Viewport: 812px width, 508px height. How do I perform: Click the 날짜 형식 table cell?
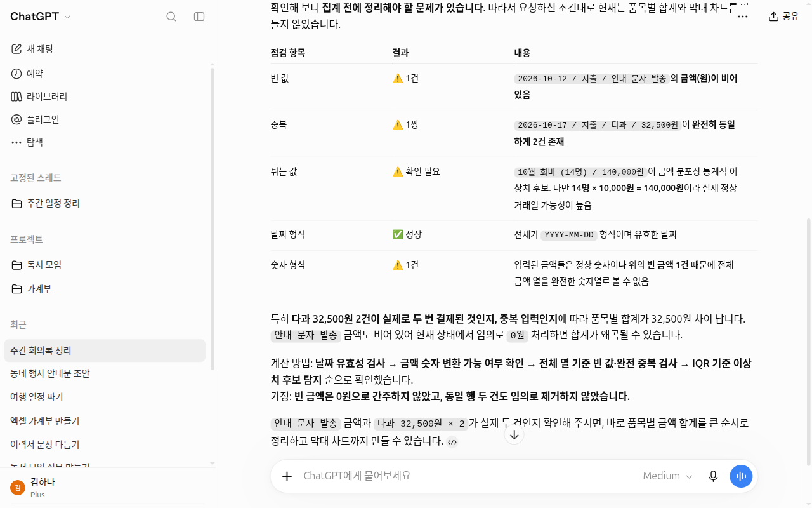point(288,234)
